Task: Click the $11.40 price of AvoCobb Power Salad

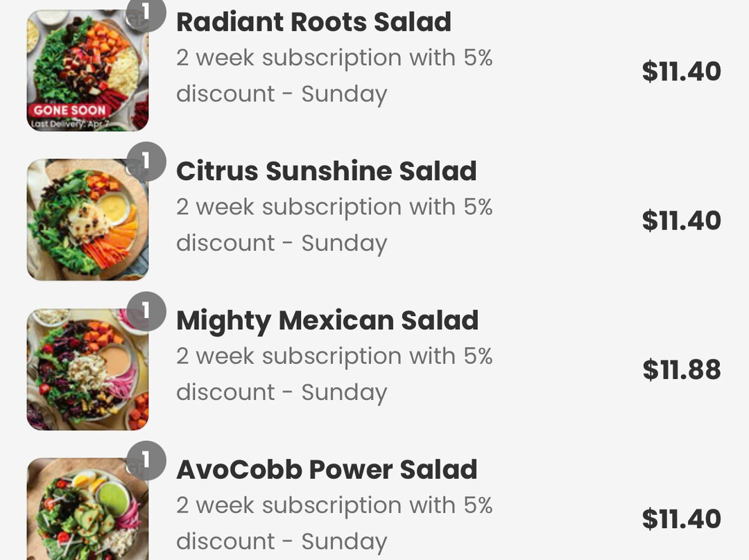Action: [x=682, y=519]
